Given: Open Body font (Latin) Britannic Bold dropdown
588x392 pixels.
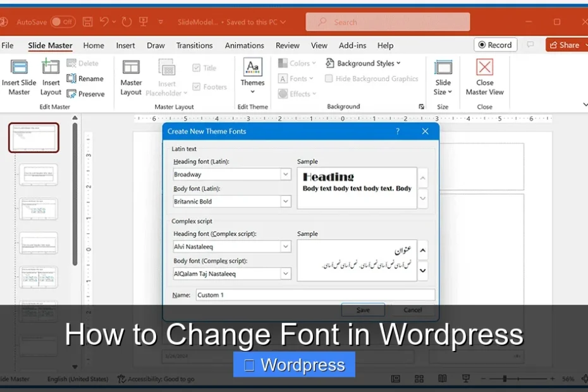Looking at the screenshot, I should [x=285, y=201].
